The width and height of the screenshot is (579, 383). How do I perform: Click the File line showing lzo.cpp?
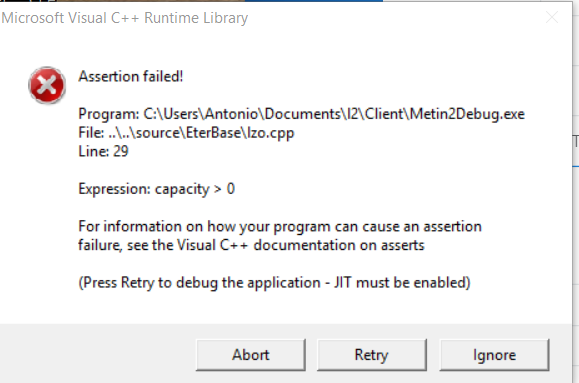(186, 133)
